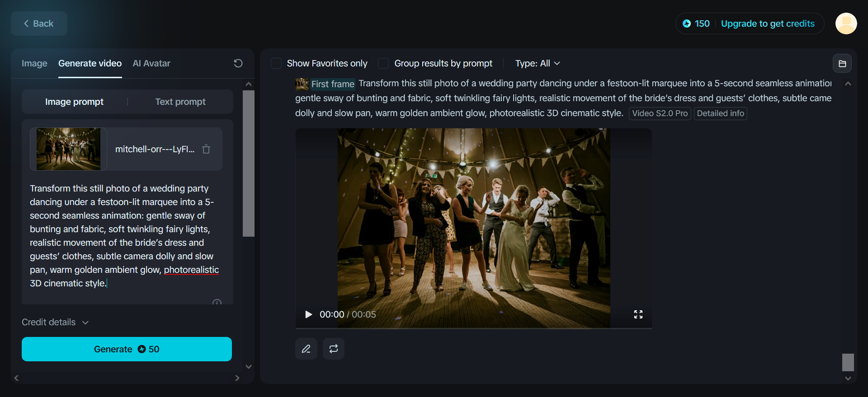The image size is (868, 397).
Task: Click the results panel scroll-down arrow
Action: [848, 378]
